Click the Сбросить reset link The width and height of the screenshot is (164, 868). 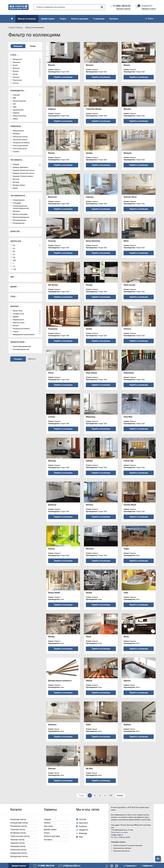(x=32, y=359)
